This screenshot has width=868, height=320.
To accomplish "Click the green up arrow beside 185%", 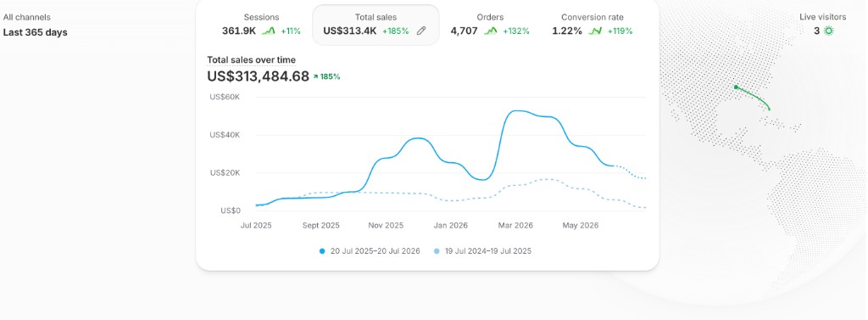I will click(315, 77).
